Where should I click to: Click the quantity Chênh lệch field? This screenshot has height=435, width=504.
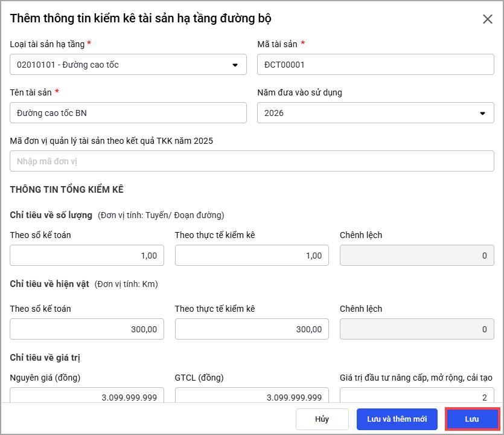click(416, 256)
